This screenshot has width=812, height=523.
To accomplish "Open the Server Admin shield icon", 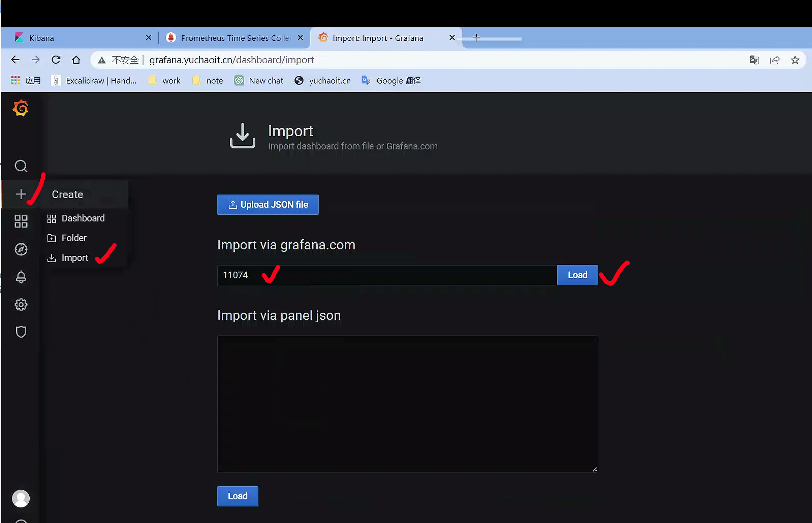I will 21,332.
